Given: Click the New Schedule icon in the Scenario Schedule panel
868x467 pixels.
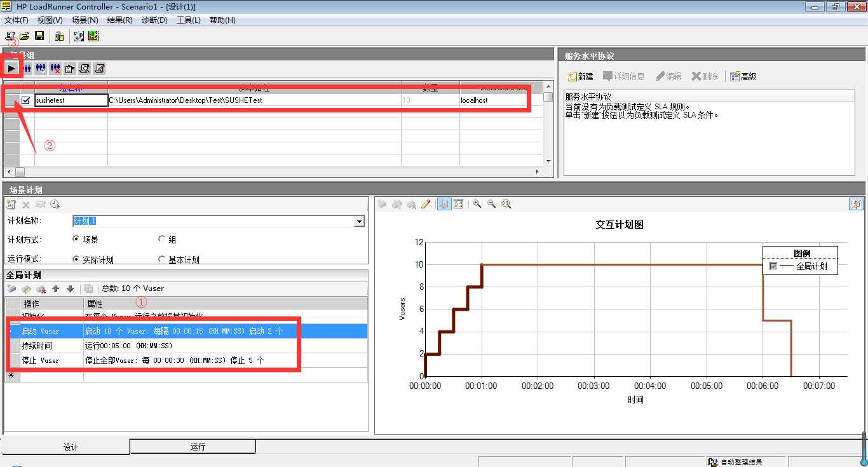Looking at the screenshot, I should point(11,205).
